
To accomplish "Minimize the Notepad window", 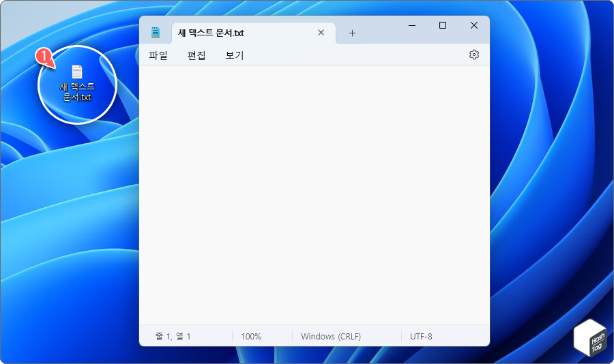I will point(412,25).
